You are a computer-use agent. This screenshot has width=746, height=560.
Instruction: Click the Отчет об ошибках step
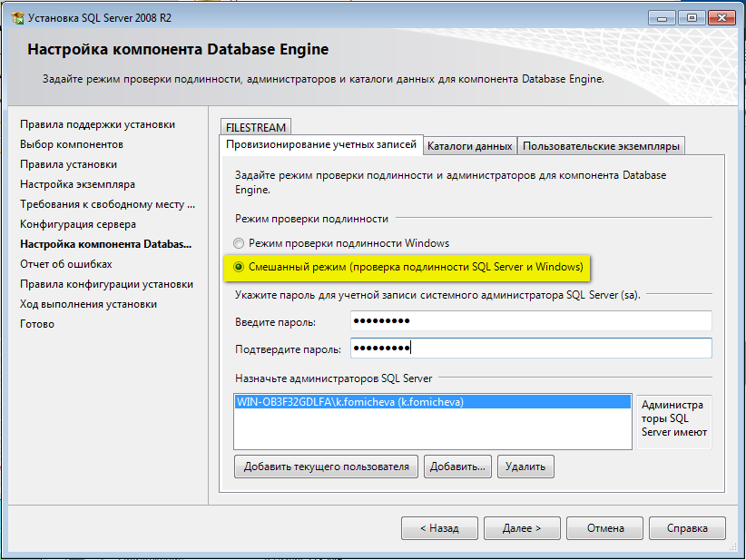pos(66,264)
